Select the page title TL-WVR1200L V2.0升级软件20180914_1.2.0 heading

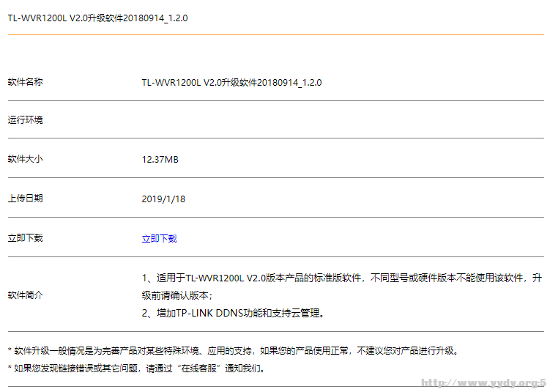[98, 18]
